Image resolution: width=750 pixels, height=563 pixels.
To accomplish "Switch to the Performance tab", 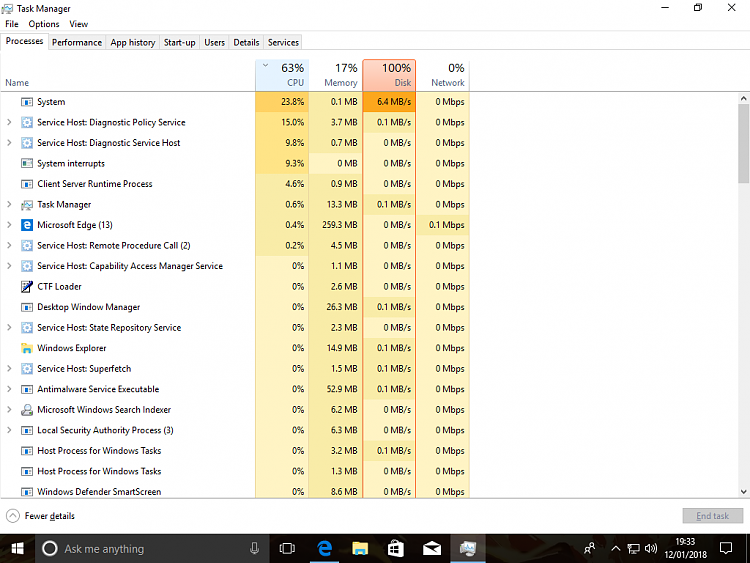I will 77,42.
